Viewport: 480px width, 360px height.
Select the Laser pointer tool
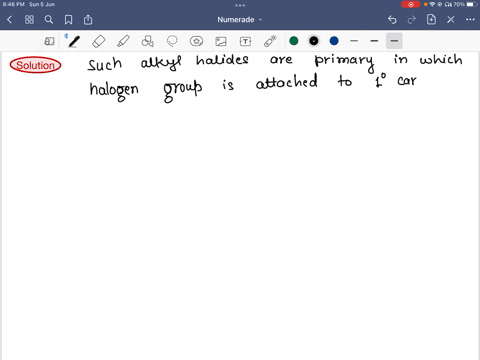pyautogui.click(x=270, y=41)
